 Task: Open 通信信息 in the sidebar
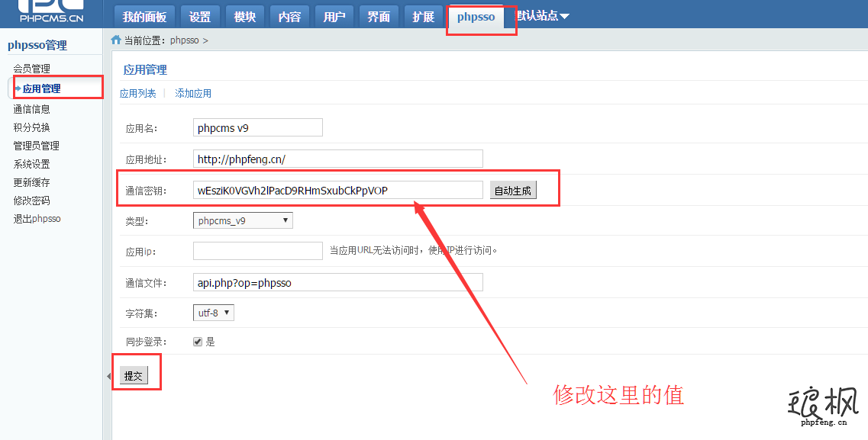click(x=31, y=109)
